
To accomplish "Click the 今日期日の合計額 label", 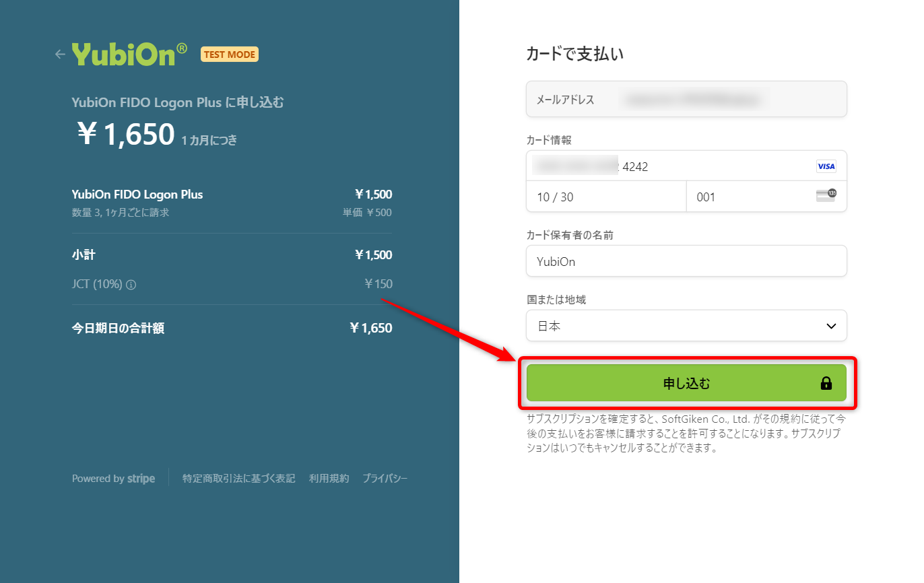I will pyautogui.click(x=118, y=329).
